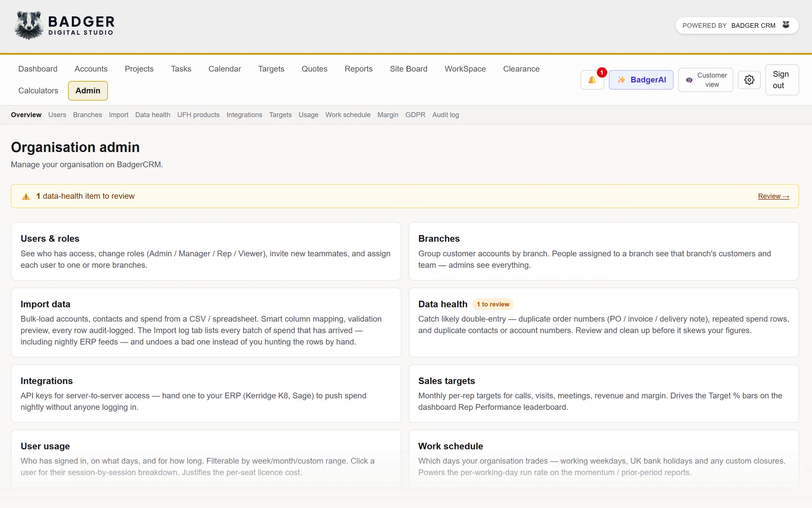Sign out of the account
Screen dimensions: 812x508
click(x=782, y=80)
